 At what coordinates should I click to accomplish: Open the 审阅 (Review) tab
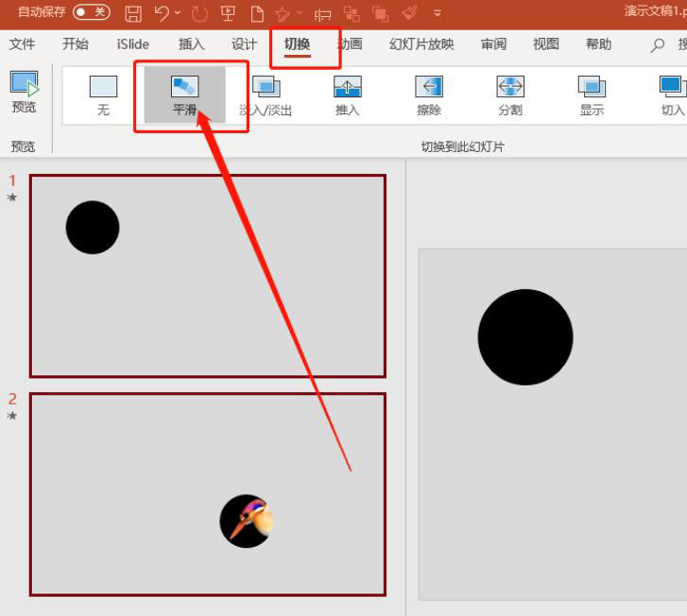[493, 44]
